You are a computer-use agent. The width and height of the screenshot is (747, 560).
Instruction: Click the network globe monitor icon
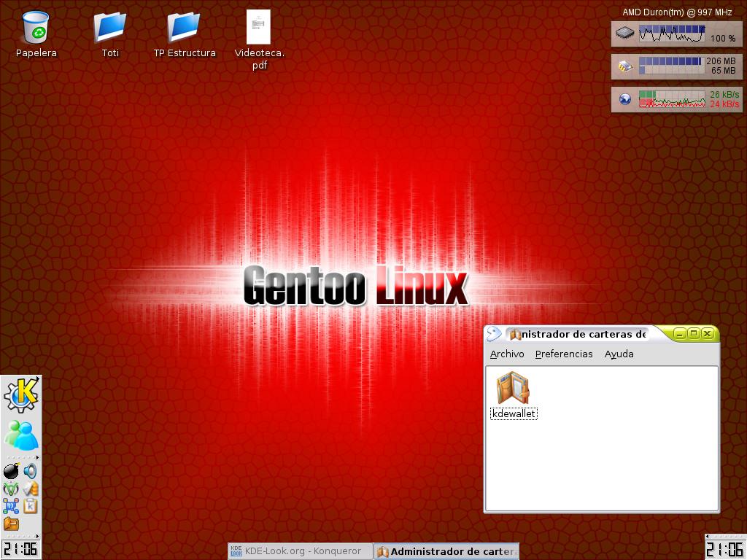[x=624, y=99]
